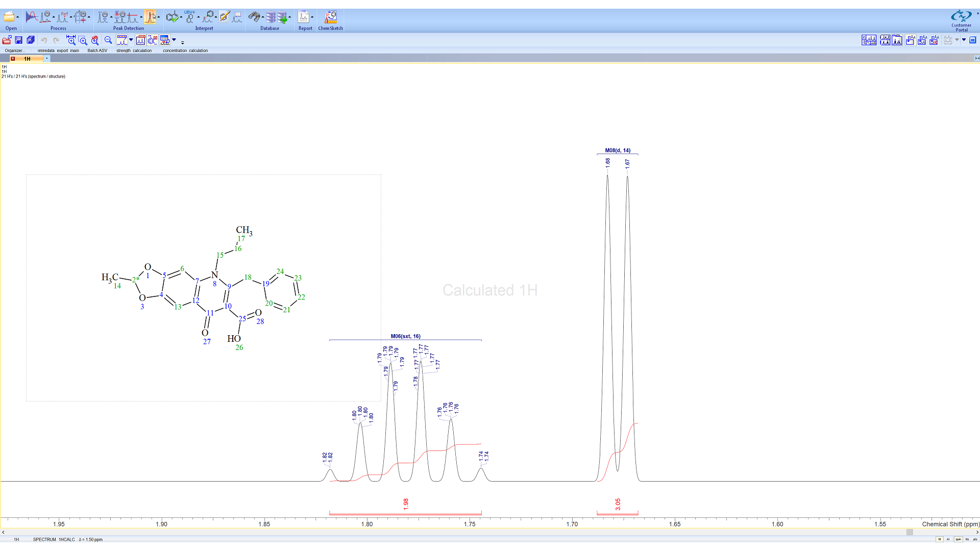Click the auto peak picking gear icon
The width and height of the screenshot is (980, 551).
click(103, 17)
